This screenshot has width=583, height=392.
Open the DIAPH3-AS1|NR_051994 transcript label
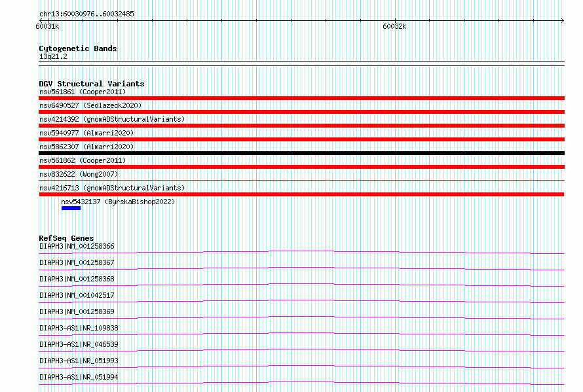pyautogui.click(x=79, y=377)
